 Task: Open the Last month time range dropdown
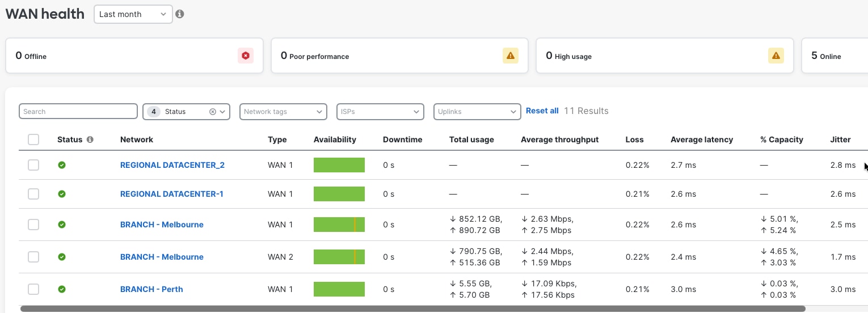pyautogui.click(x=133, y=14)
